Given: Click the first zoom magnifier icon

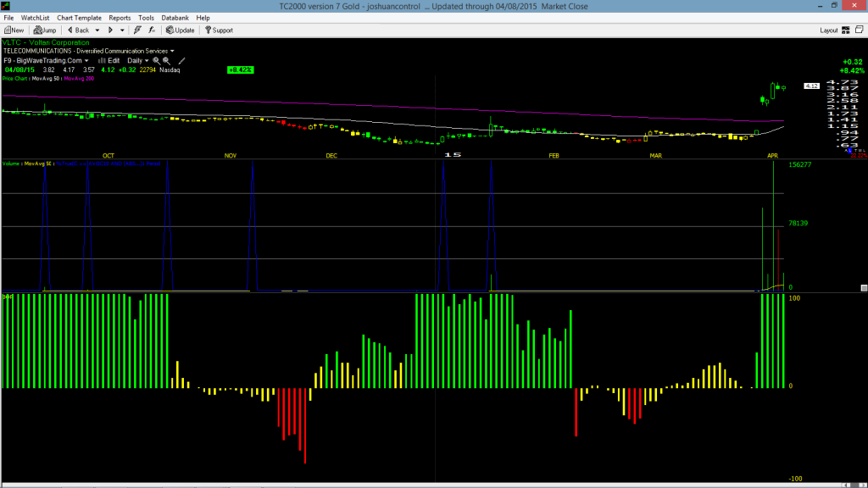Looking at the screenshot, I should point(157,60).
